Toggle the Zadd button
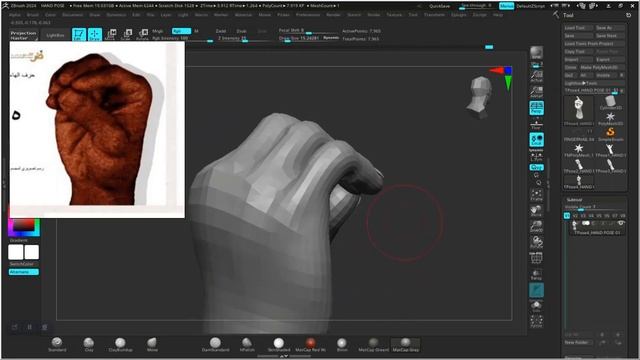This screenshot has height=360, width=640. click(221, 31)
